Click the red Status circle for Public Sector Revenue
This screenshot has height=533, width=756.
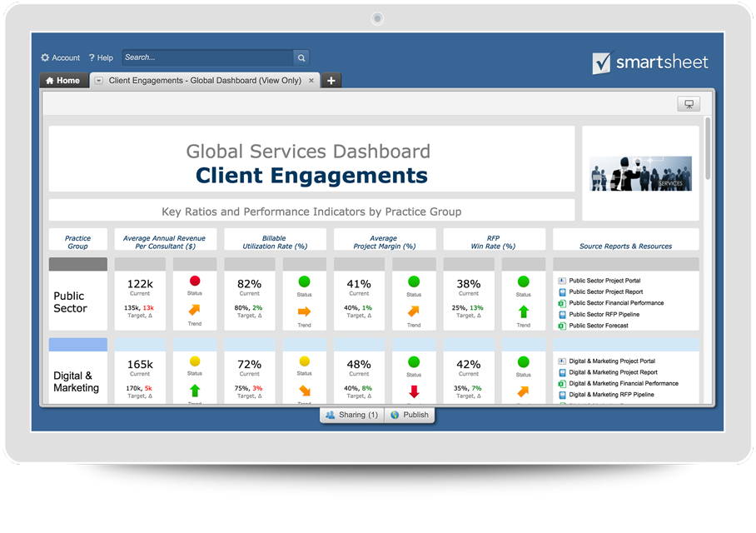point(195,281)
